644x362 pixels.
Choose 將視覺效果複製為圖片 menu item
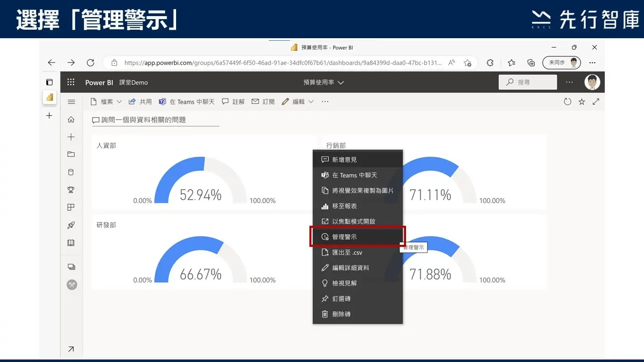(358, 191)
